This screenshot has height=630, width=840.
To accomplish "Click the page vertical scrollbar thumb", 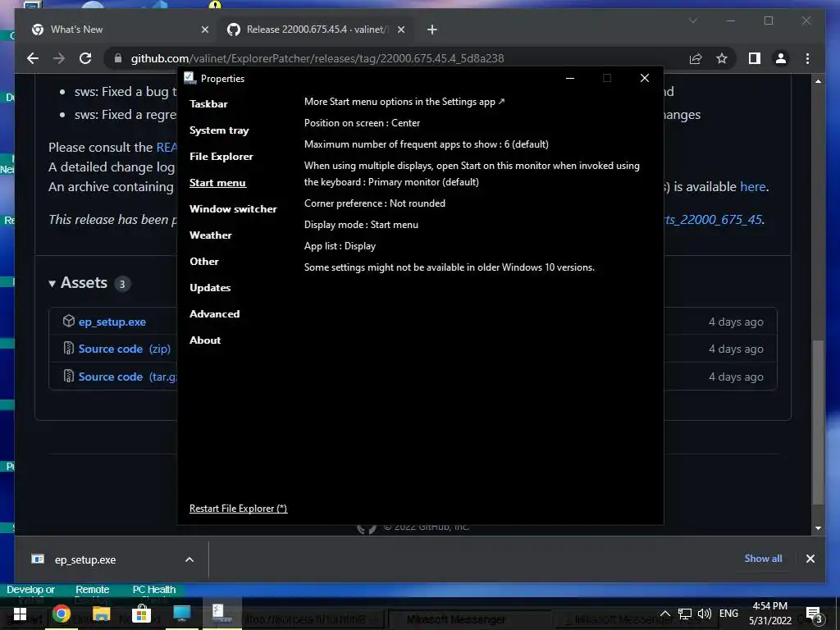I will coord(818,422).
